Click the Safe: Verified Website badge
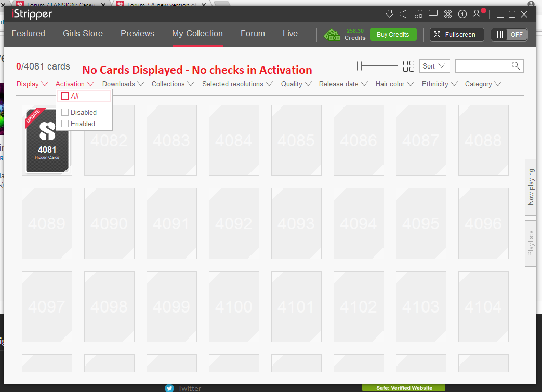The height and width of the screenshot is (392, 542). pyautogui.click(x=404, y=388)
